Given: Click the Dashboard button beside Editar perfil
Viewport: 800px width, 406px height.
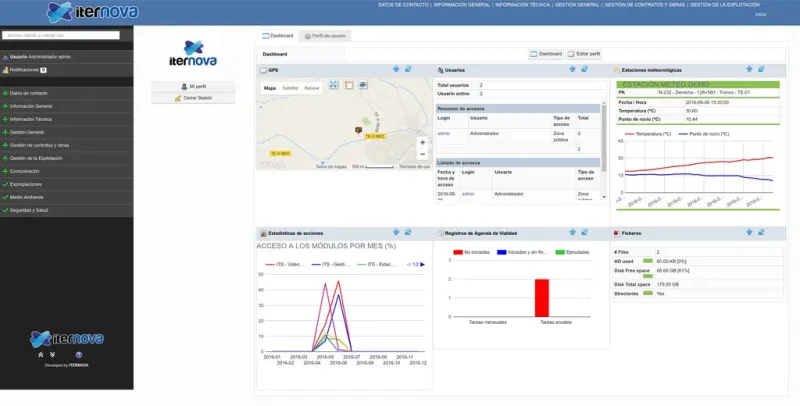Looking at the screenshot, I should (x=546, y=54).
